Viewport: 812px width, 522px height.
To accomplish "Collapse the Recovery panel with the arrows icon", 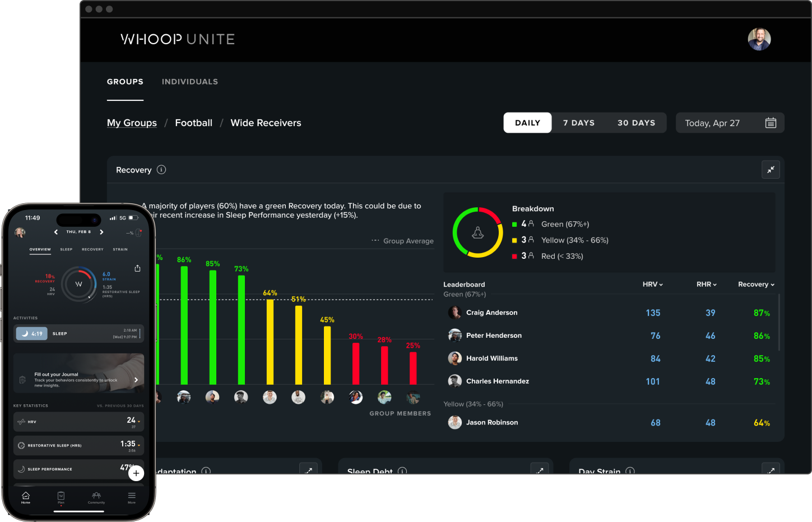I will (x=771, y=170).
